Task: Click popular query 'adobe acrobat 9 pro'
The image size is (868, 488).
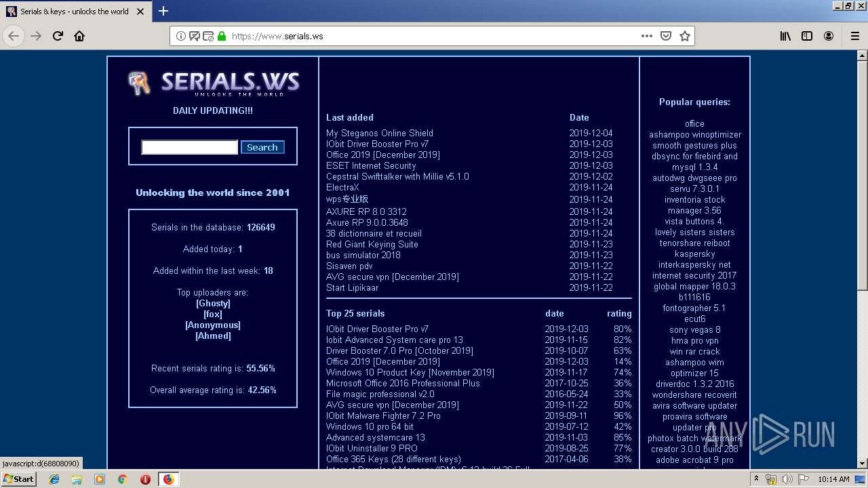Action: pos(694,460)
